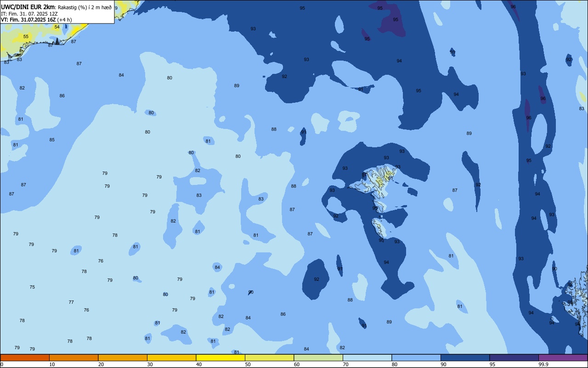Click the "0" tick label under the legend
The image size is (588, 368).
2,364
